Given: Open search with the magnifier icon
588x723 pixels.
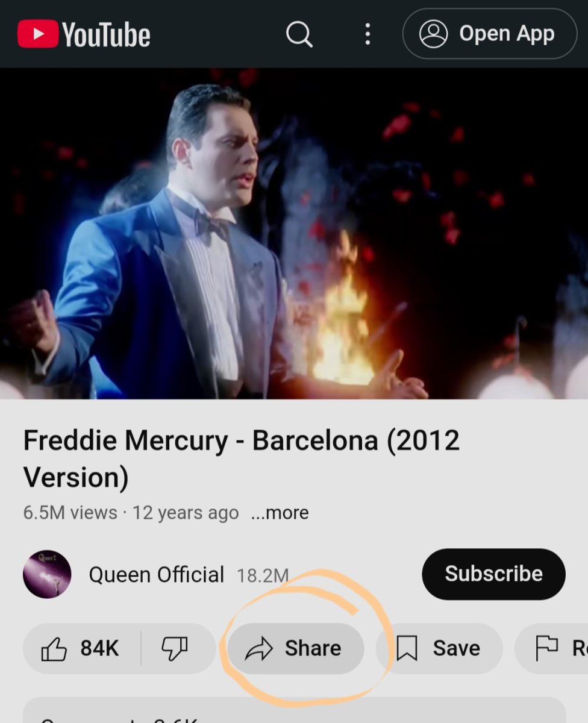Looking at the screenshot, I should pyautogui.click(x=299, y=34).
